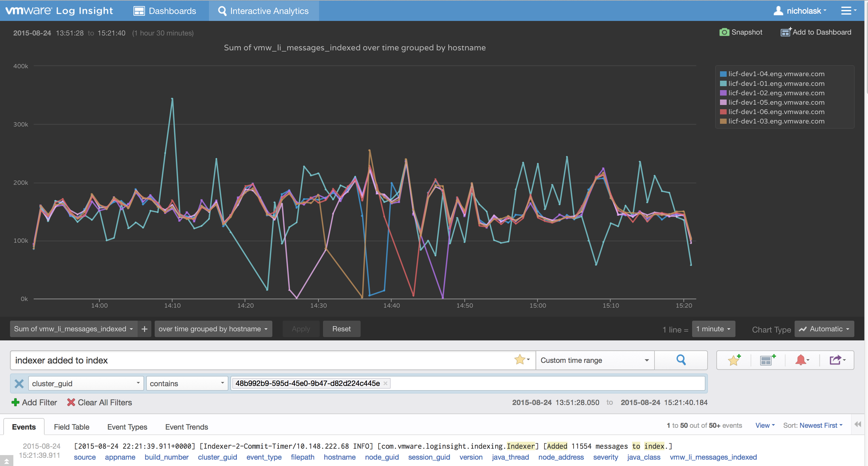
Task: Click the Snapshot camera icon
Action: [724, 32]
